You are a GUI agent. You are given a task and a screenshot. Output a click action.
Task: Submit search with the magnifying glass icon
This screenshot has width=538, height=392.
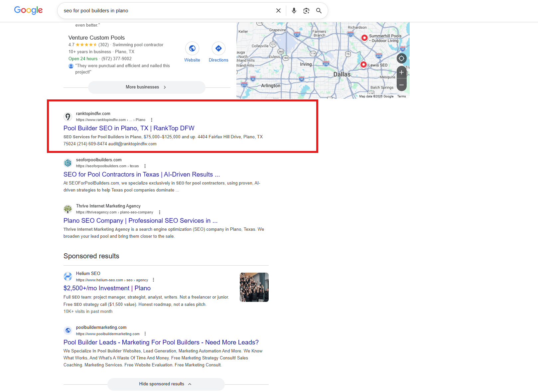[x=319, y=11]
